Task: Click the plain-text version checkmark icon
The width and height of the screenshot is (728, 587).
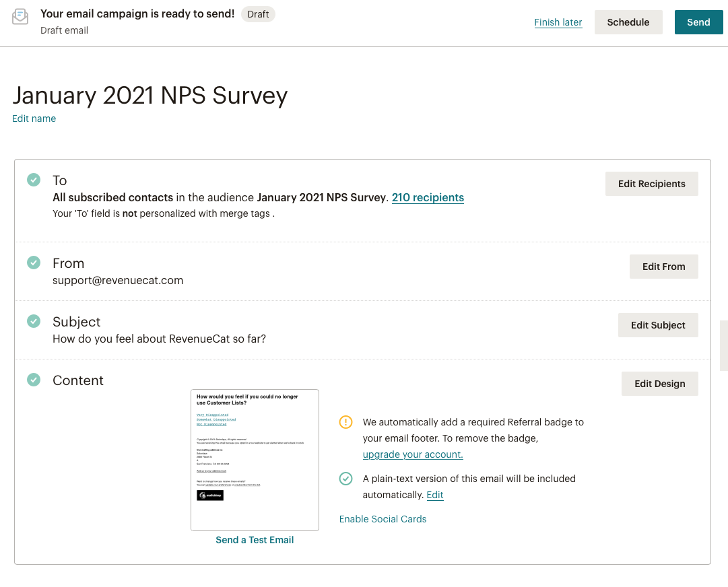Action: (346, 479)
